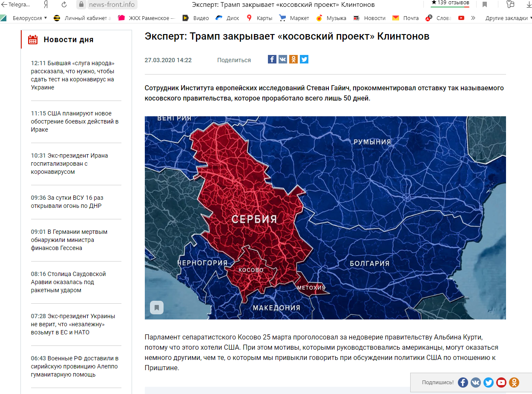This screenshot has height=394, width=532.
Task: Share article via the VK icon
Action: [283, 60]
